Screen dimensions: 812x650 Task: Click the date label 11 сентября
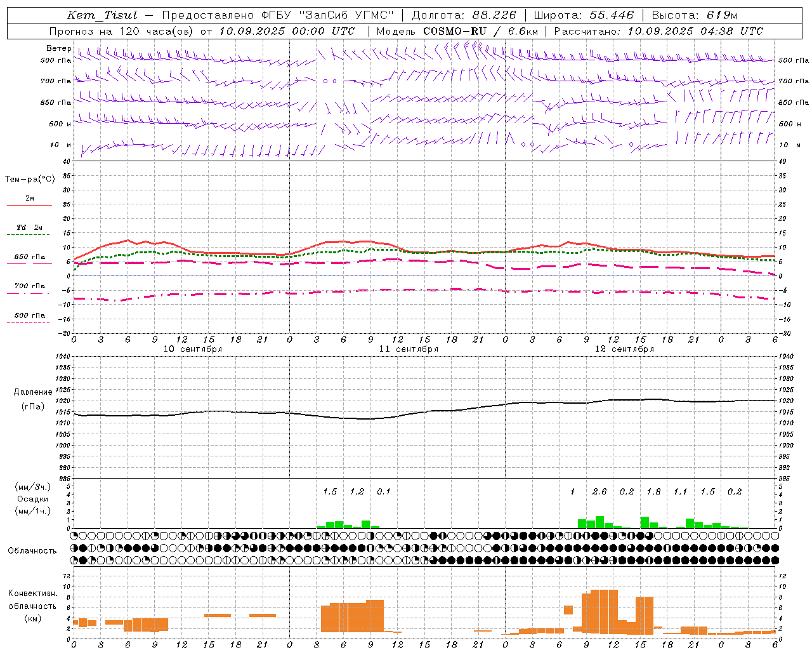point(409,349)
